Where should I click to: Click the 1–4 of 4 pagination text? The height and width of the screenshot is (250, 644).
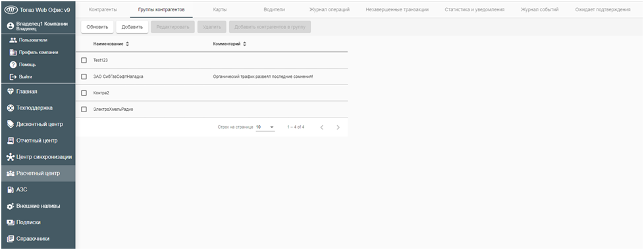(x=296, y=127)
